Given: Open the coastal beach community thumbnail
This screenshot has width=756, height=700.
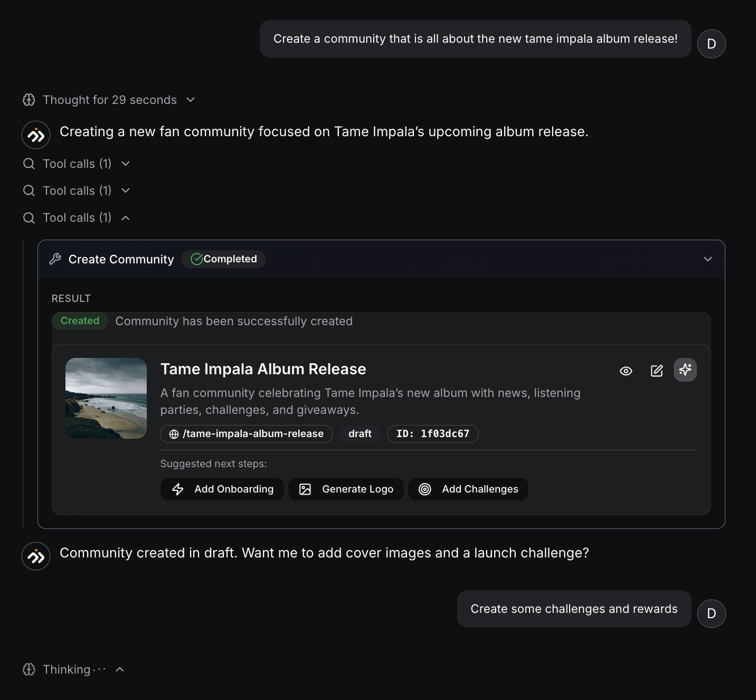Looking at the screenshot, I should [106, 398].
